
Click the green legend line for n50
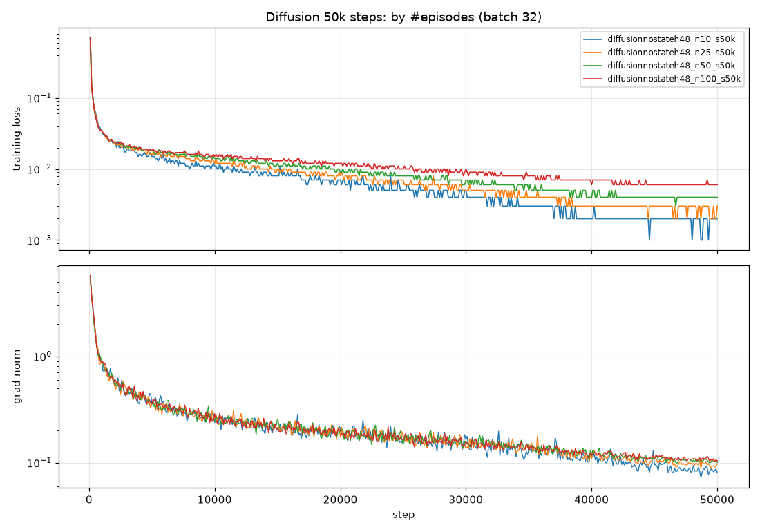point(592,66)
